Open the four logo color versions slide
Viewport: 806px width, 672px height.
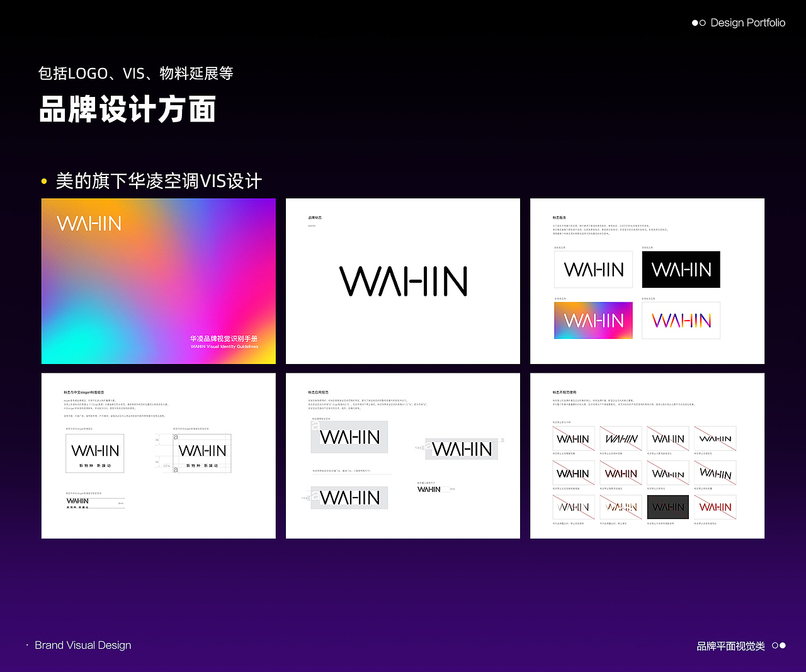pos(647,281)
